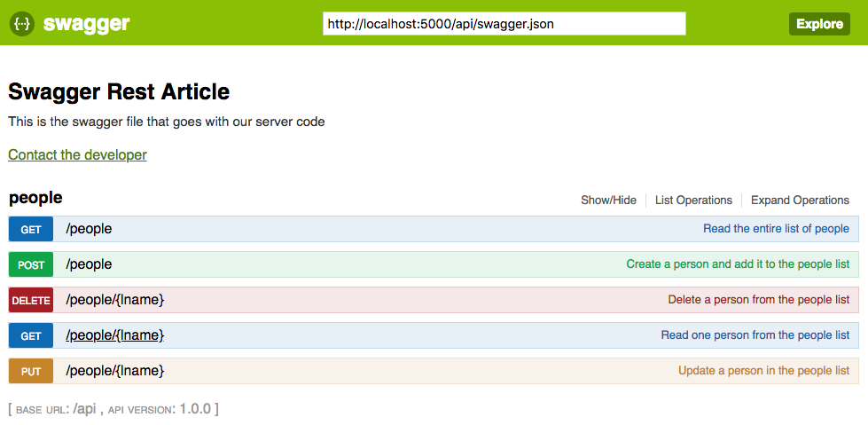Viewport: 868px width, 425px height.
Task: Click Show/Hide for people operations
Action: tap(608, 200)
